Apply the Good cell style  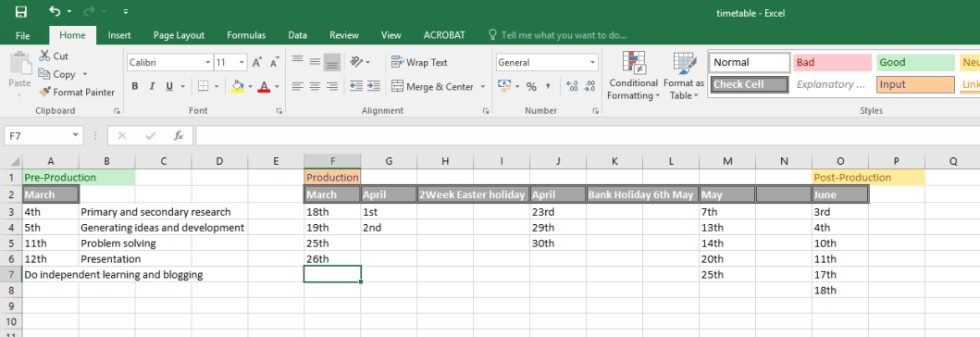click(915, 63)
